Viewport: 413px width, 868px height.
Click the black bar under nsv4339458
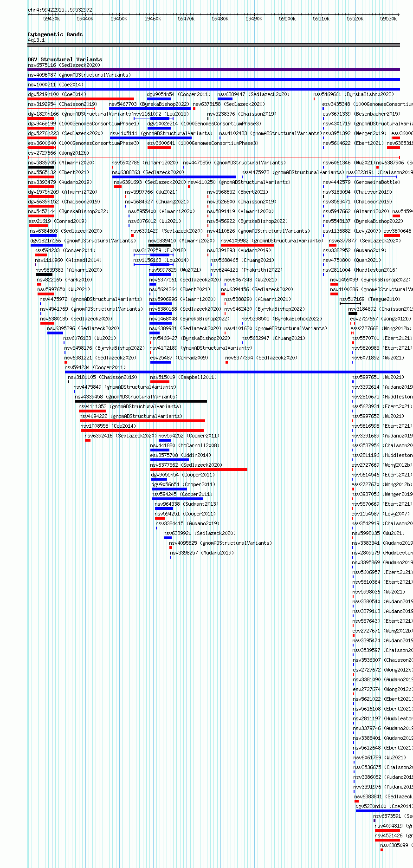141,401
